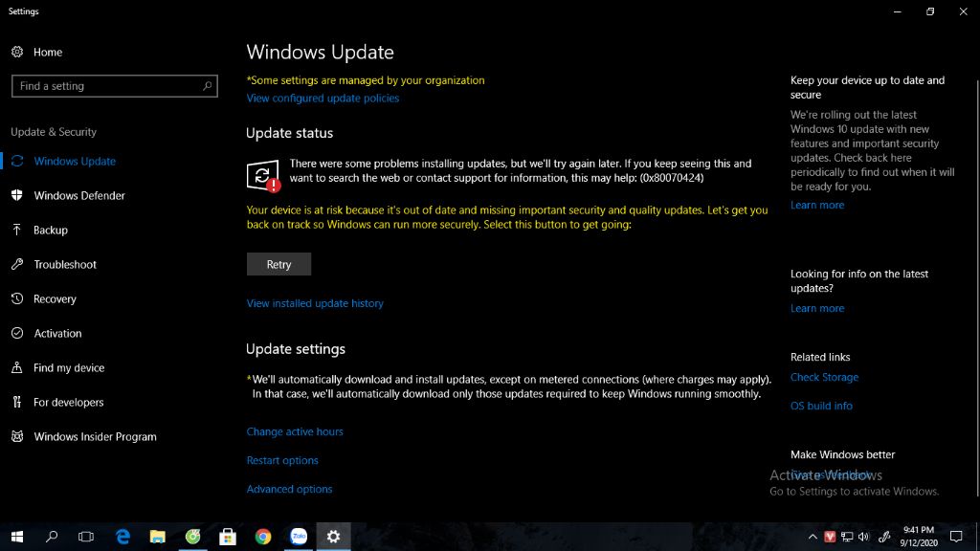Click Learn more under Keep your device up to date
The width and height of the screenshot is (980, 551).
(817, 205)
